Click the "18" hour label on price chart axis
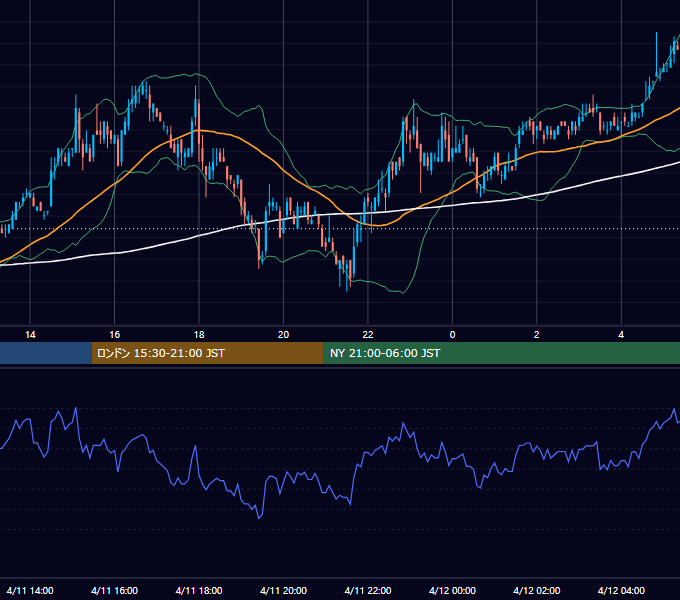680x600 pixels. (x=199, y=335)
